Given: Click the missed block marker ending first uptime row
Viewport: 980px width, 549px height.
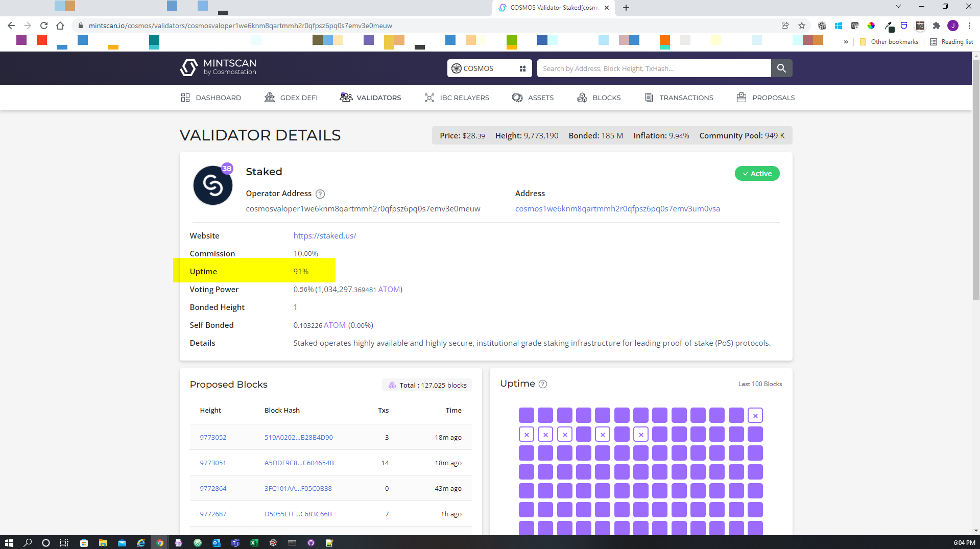Looking at the screenshot, I should tap(755, 415).
